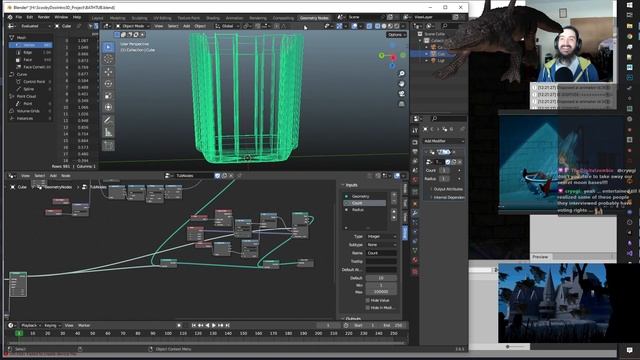Switch to Geometry Nodes workspace tab
Screen dimensions: 640x360
tap(314, 18)
